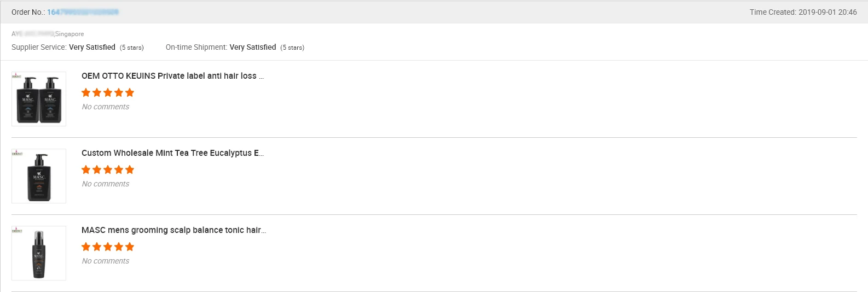The width and height of the screenshot is (868, 292).
Task: Open the MASC scalp tonic product thumbnail
Action: click(39, 253)
